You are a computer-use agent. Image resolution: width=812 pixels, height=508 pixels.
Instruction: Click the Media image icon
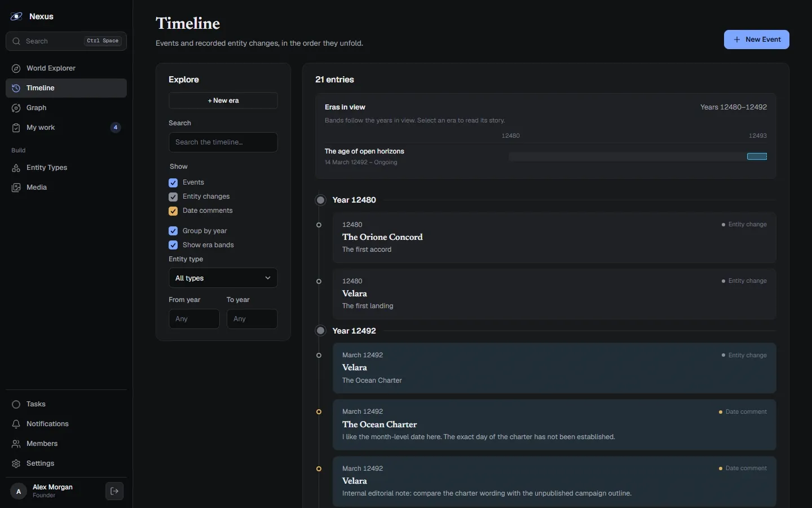tap(16, 187)
